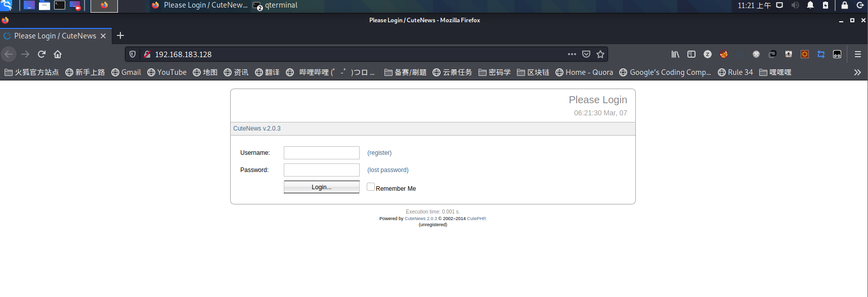The image size is (868, 297).
Task: Open the Kali applications menu
Action: 6,6
